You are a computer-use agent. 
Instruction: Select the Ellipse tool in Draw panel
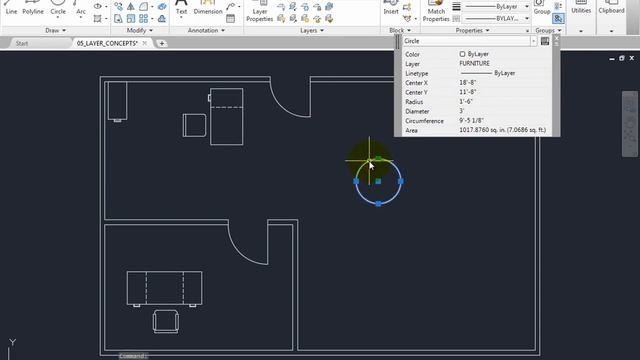98,6
